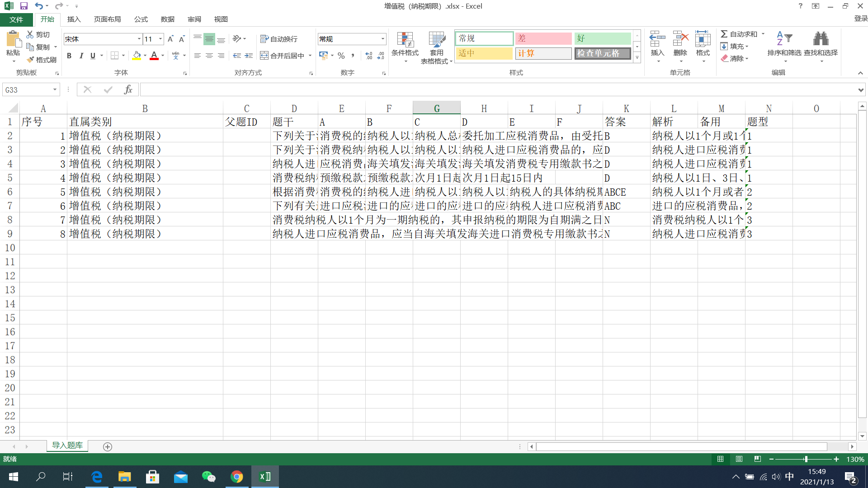Click the Save icon in title bar

click(24, 6)
